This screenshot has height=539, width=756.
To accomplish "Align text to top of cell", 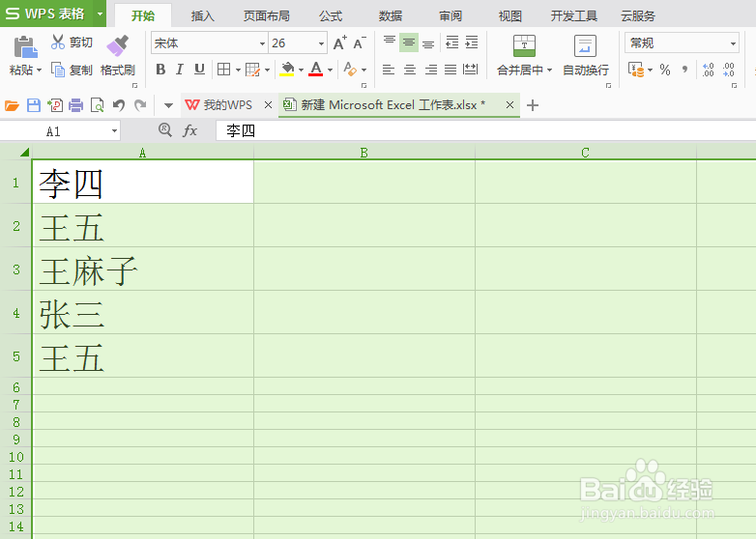I will [389, 43].
